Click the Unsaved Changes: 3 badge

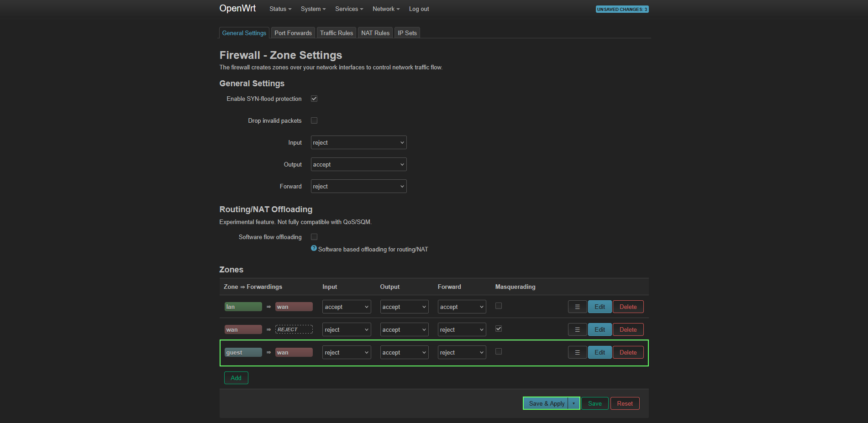(622, 9)
